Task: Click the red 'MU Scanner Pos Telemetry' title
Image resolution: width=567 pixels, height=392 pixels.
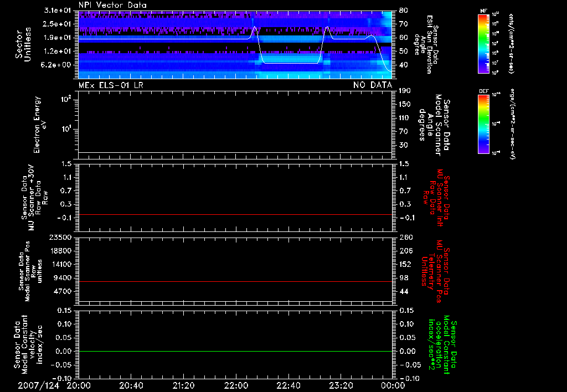Action: click(x=436, y=271)
